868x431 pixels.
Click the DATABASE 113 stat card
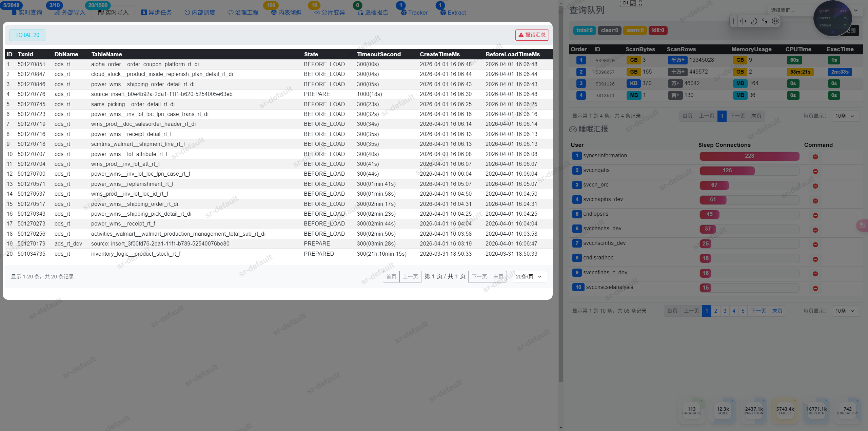(x=691, y=410)
